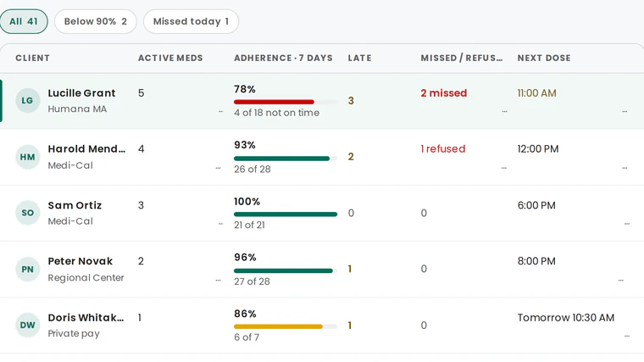This screenshot has width=644, height=362.
Task: Click the HM avatar for Harold
Action: [27, 157]
